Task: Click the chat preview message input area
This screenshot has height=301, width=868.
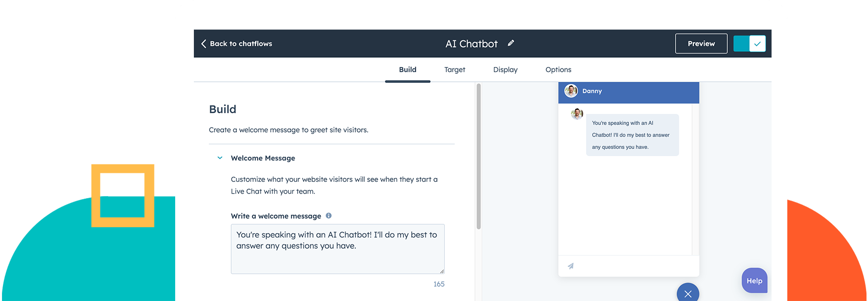Action: (x=629, y=266)
